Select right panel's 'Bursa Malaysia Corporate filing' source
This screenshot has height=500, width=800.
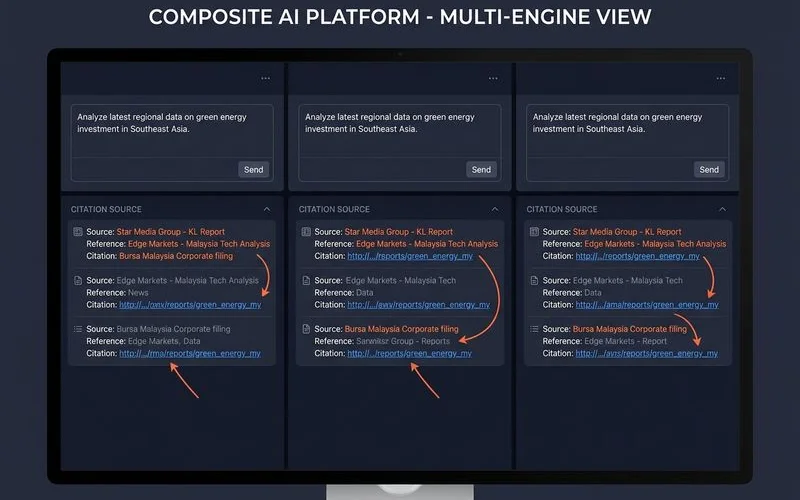630,329
